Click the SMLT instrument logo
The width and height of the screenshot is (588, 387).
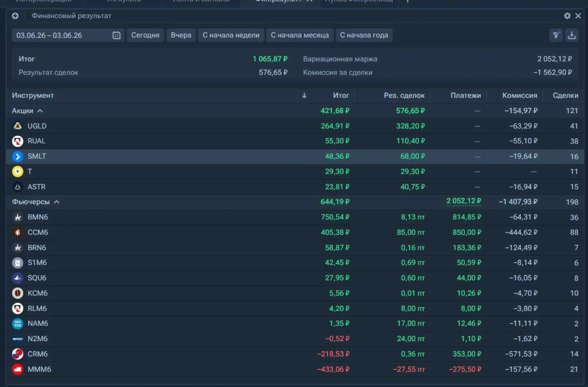click(18, 156)
